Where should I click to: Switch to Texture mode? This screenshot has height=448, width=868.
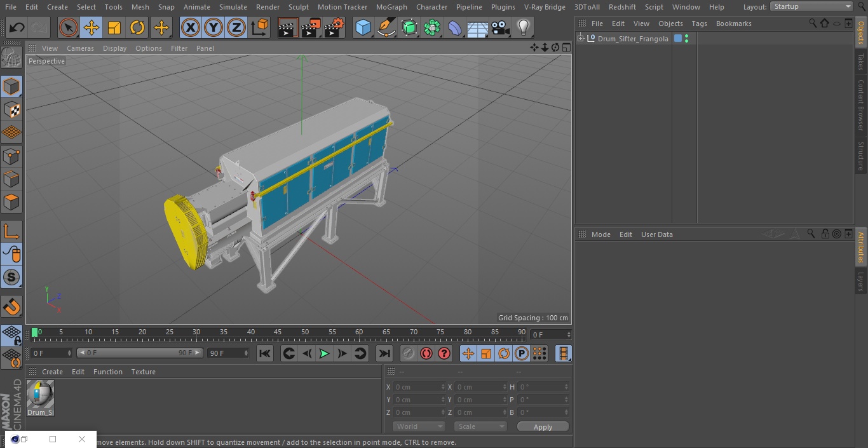(11, 109)
